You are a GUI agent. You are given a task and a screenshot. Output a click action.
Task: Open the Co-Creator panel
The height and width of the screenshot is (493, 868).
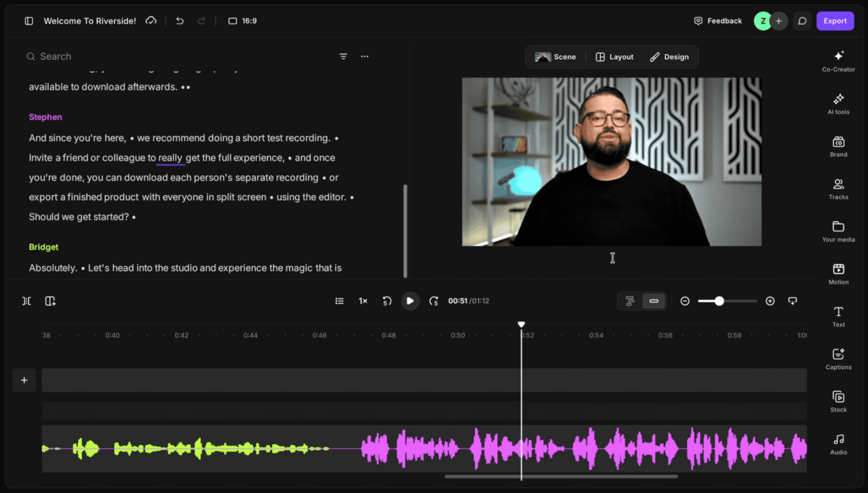pos(838,61)
